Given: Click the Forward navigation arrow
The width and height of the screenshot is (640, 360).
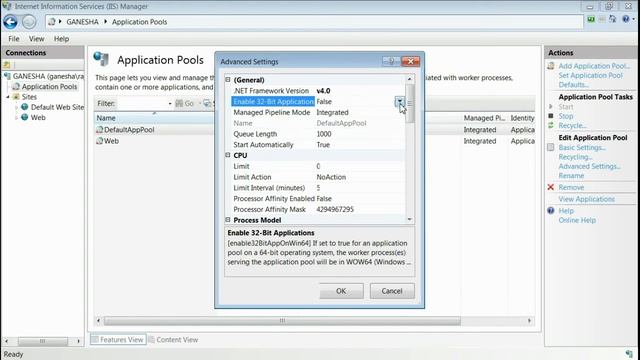Looking at the screenshot, I should coord(29,22).
